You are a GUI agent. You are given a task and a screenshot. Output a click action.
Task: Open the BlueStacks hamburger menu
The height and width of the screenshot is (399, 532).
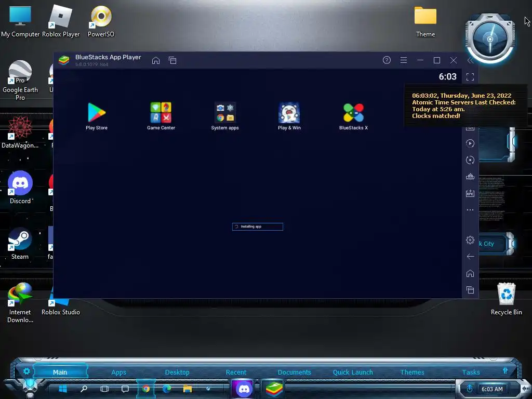pos(403,60)
